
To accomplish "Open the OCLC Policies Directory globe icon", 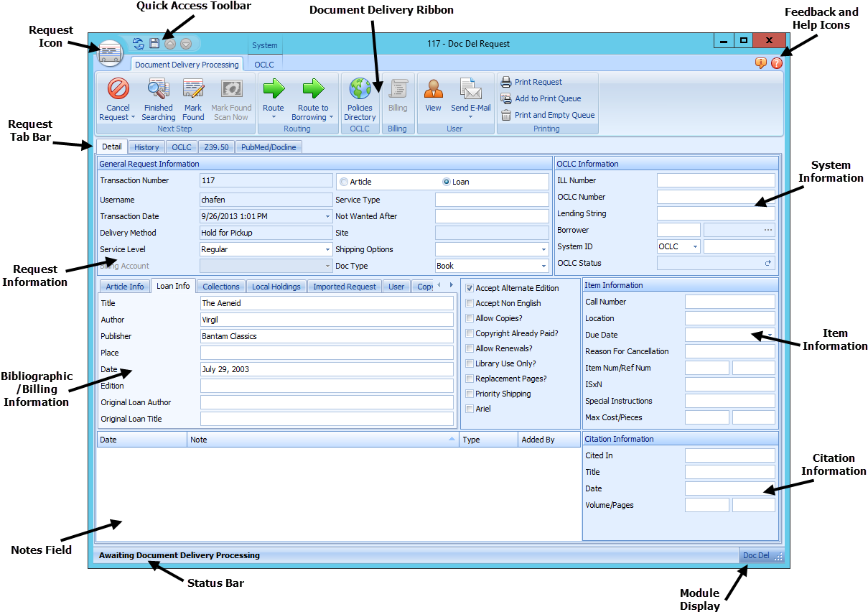I will tap(360, 88).
